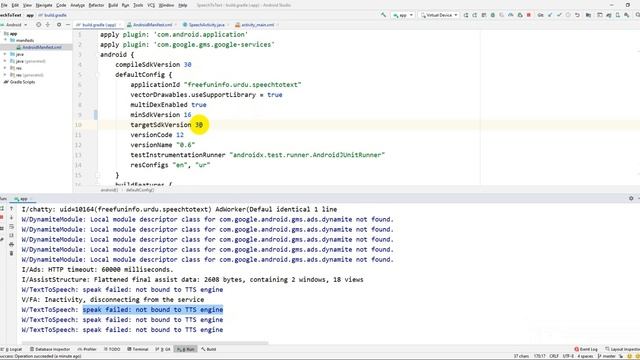Select the app module in project tree
Viewport: 640px width, 360px height.
pyautogui.click(x=11, y=33)
